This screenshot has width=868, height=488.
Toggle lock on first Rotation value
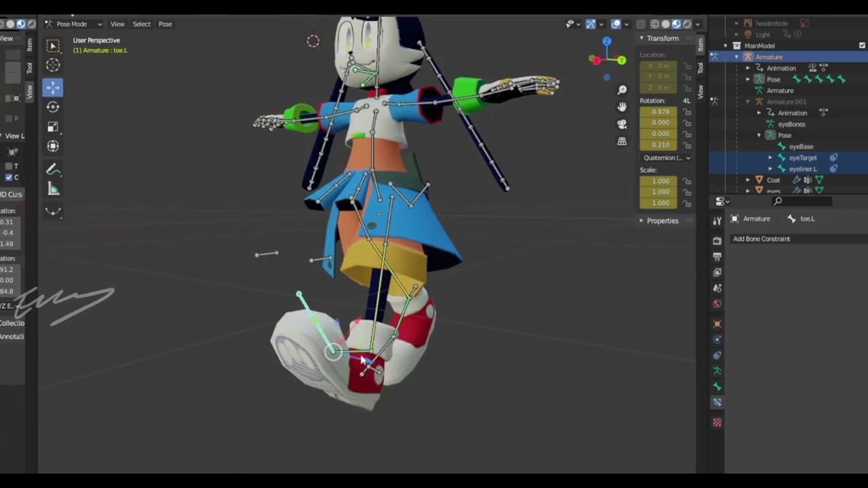click(x=687, y=112)
